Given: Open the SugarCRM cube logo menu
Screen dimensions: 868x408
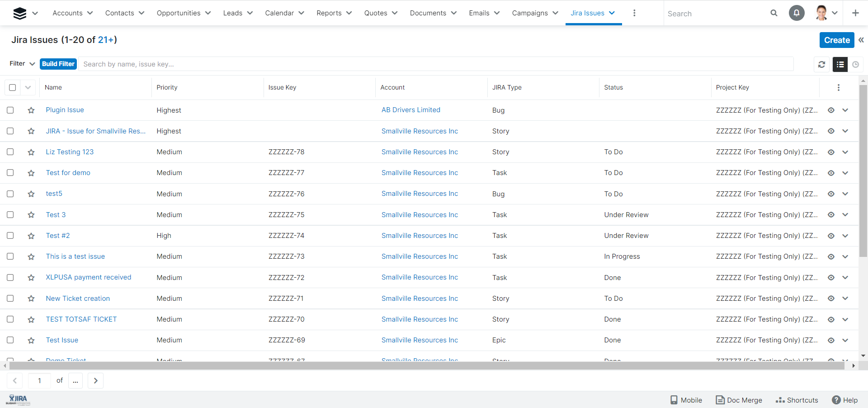Looking at the screenshot, I should coord(20,13).
